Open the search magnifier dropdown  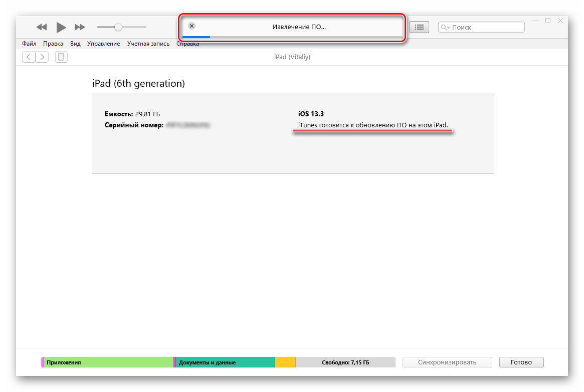pos(446,27)
